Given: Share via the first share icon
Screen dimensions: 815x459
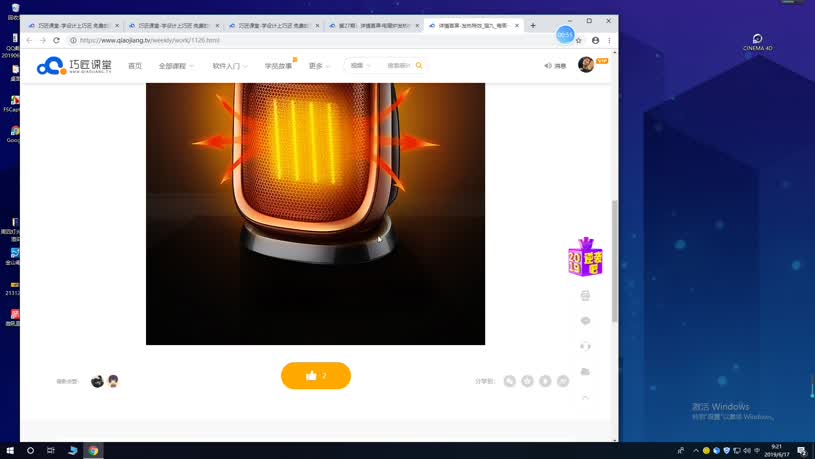Looking at the screenshot, I should 510,381.
